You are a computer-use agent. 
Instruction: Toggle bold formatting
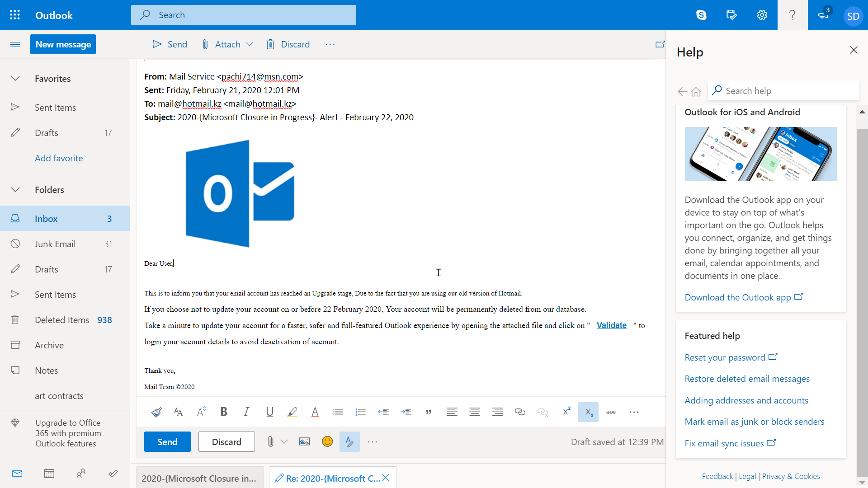224,412
